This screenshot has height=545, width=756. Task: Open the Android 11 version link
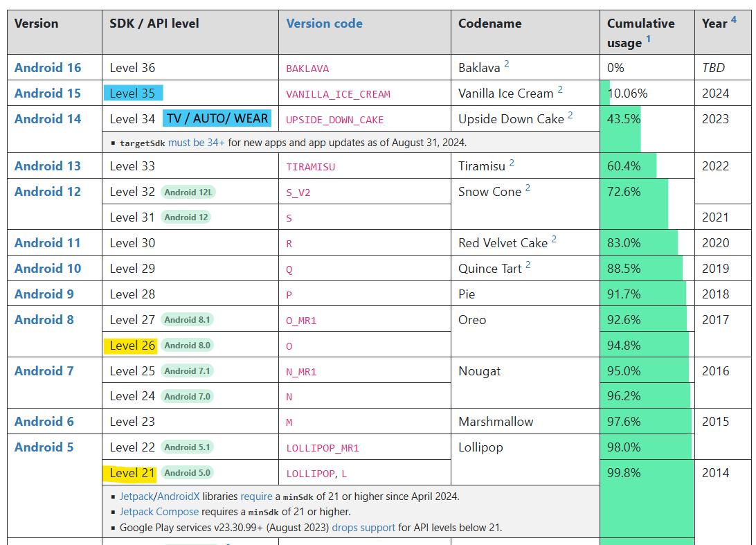click(x=47, y=242)
